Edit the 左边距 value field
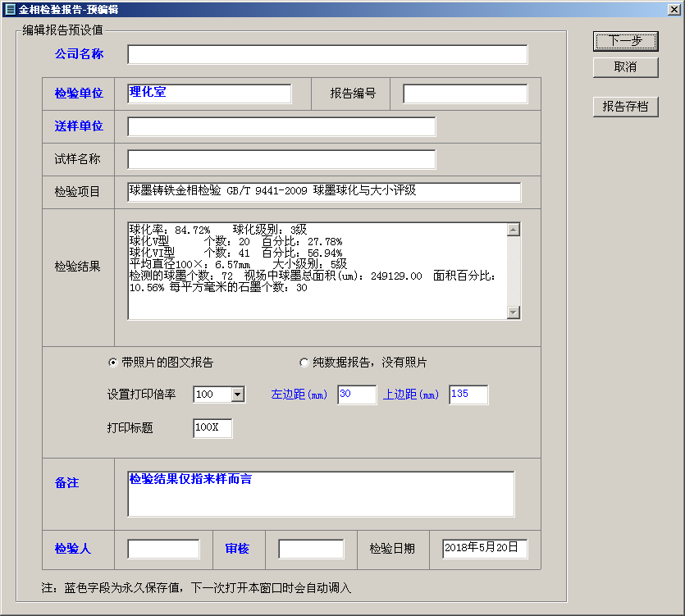Image resolution: width=685 pixels, height=616 pixels. tap(357, 395)
